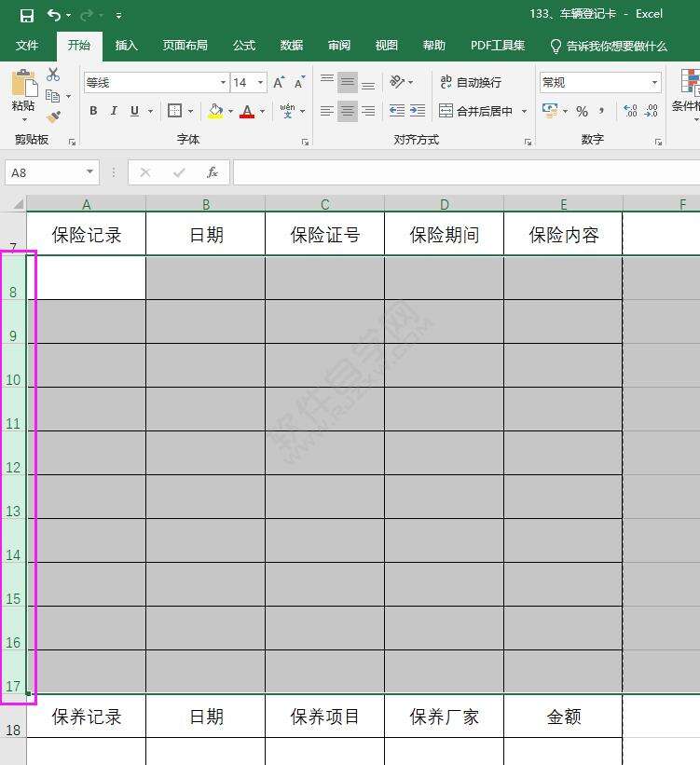
Task: Expand the font color dropdown arrow
Action: tap(263, 111)
